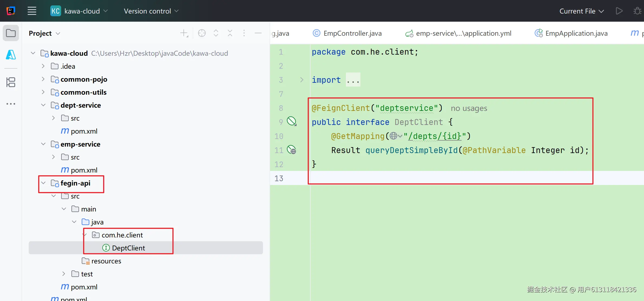Click Expand Selected arrows icon
644x301 pixels.
point(216,33)
